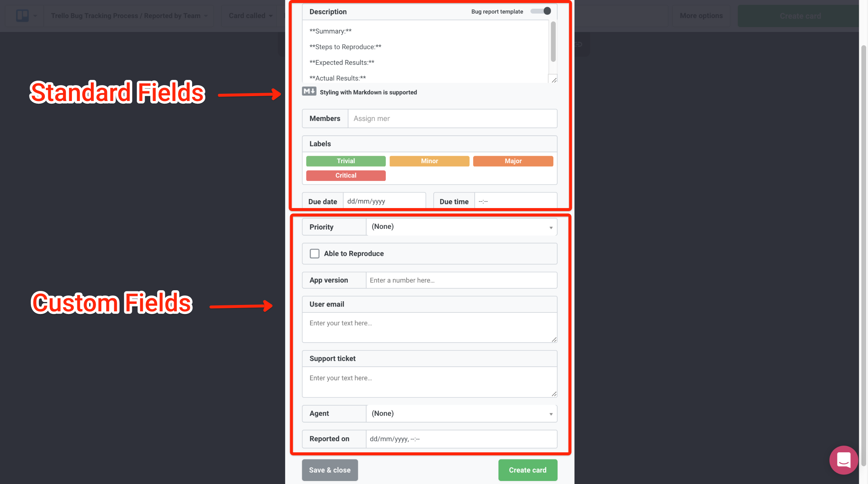
Task: Click the '**Expected Results:**' line
Action: coord(342,63)
